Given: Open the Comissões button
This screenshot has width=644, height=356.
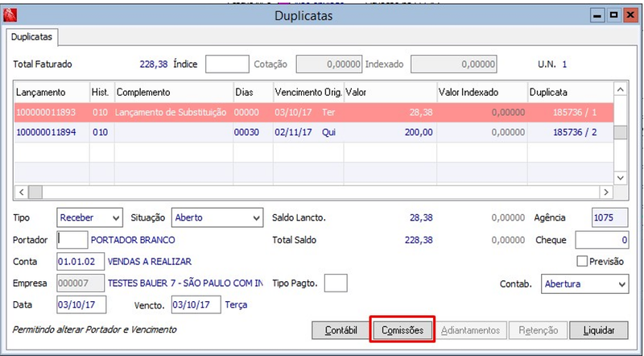Looking at the screenshot, I should (402, 330).
